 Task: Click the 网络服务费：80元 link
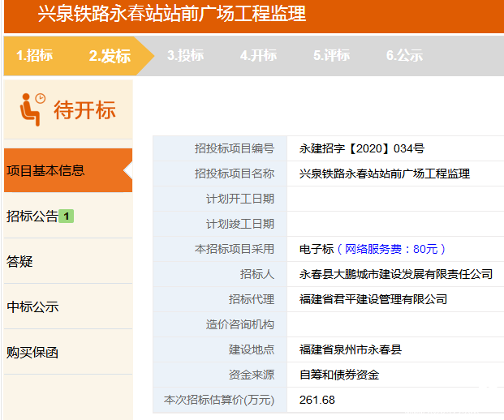[391, 249]
